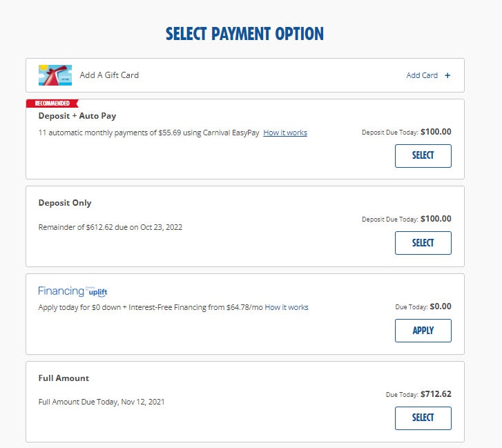
Task: Click the 11 automatic monthly payments text
Action: (x=148, y=133)
